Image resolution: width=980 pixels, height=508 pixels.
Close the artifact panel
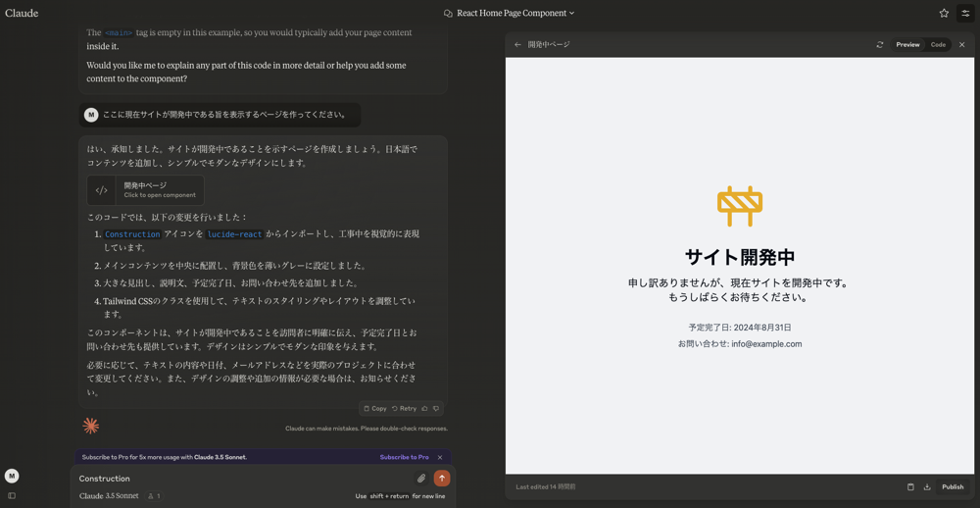point(962,45)
